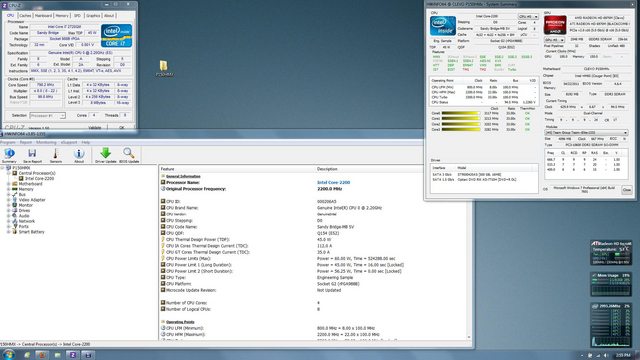Screen dimensions: 640x360
Task: Switch to the Caches tab in CPU-Z
Action: tap(25, 16)
